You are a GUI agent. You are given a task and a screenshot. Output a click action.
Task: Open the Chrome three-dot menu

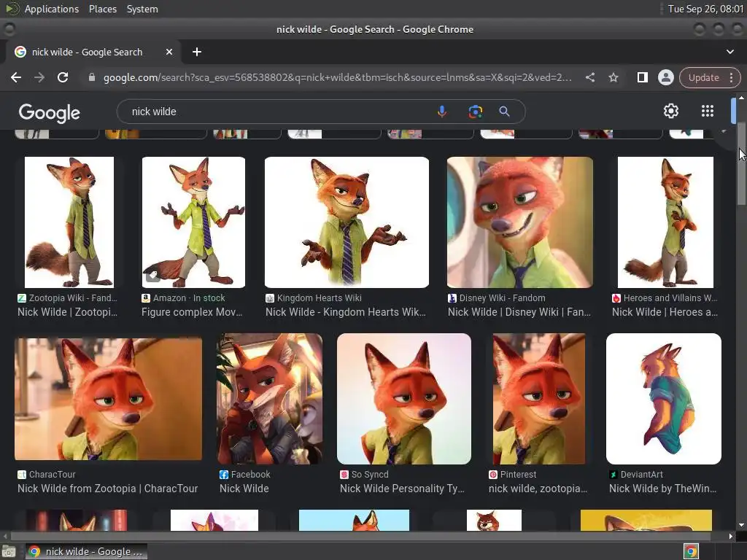pos(731,77)
